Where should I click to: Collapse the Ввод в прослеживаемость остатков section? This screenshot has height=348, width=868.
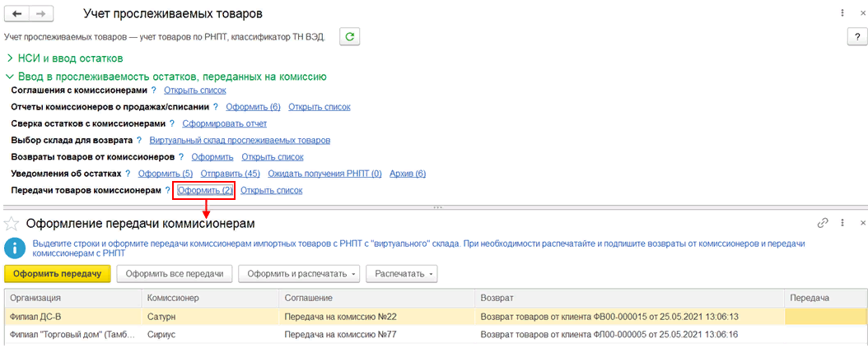(x=10, y=76)
